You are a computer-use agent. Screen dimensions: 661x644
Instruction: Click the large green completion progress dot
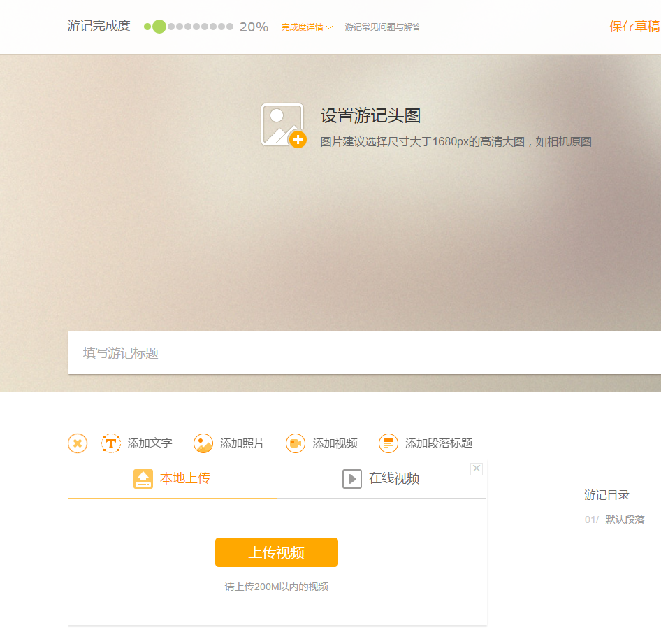coord(159,27)
